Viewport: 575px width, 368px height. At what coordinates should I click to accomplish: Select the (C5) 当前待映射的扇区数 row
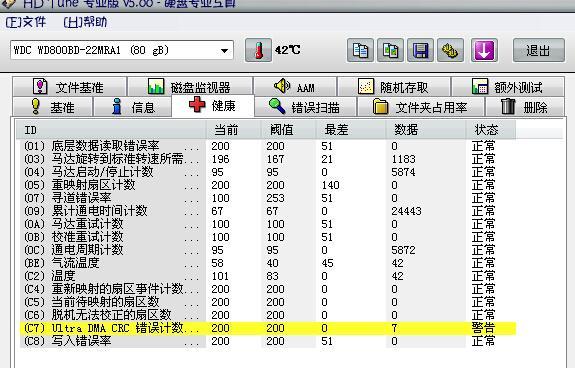coord(268,302)
